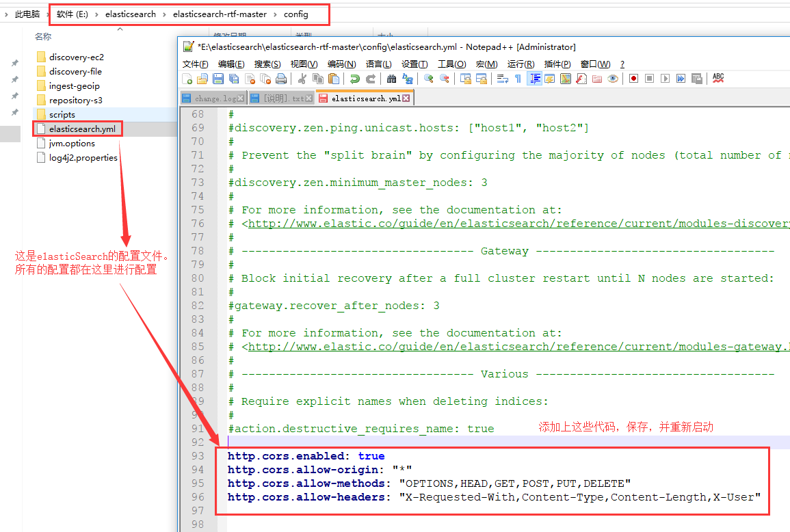Toggle the indent guide toolbar button
The height and width of the screenshot is (532, 790).
point(534,79)
